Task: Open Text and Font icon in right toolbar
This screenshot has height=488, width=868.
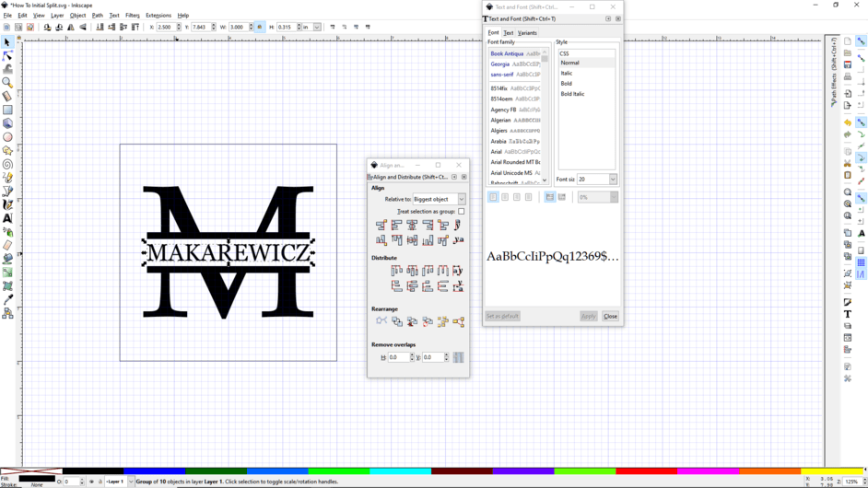Action: (848, 314)
